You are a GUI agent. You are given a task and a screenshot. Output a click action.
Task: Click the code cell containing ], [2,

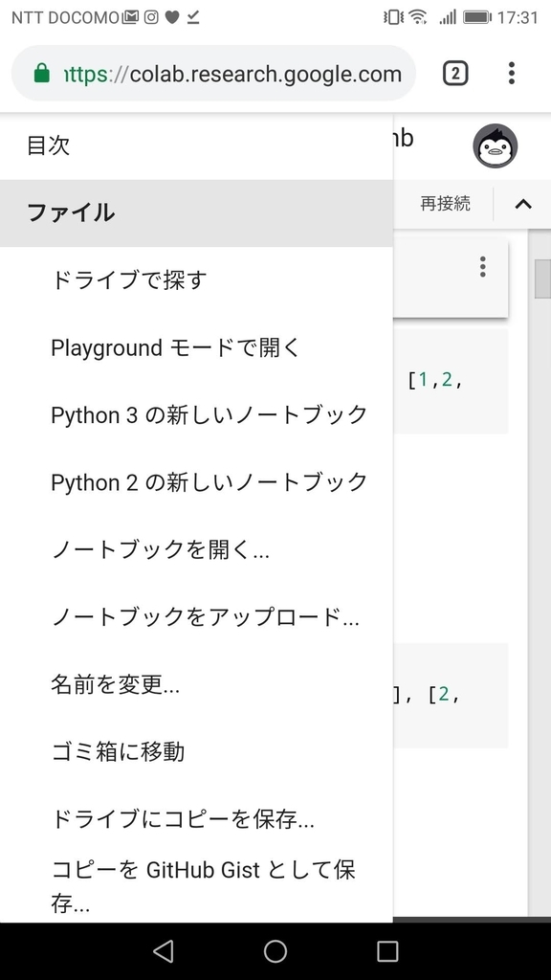point(451,695)
